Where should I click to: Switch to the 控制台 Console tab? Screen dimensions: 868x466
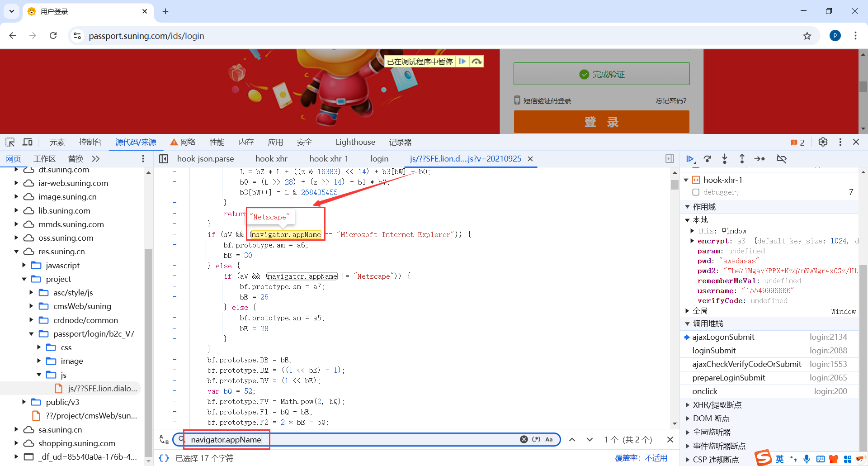click(x=90, y=142)
